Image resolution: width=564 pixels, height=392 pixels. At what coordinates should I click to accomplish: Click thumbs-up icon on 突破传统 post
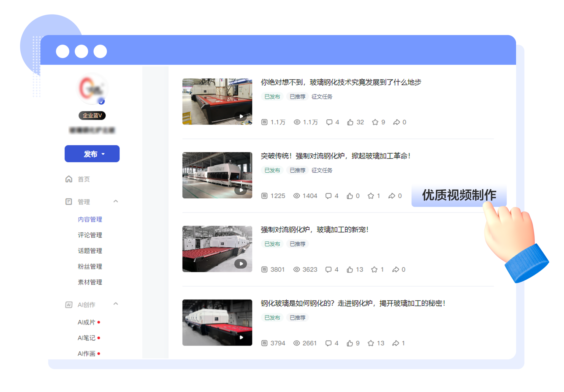[x=350, y=196]
